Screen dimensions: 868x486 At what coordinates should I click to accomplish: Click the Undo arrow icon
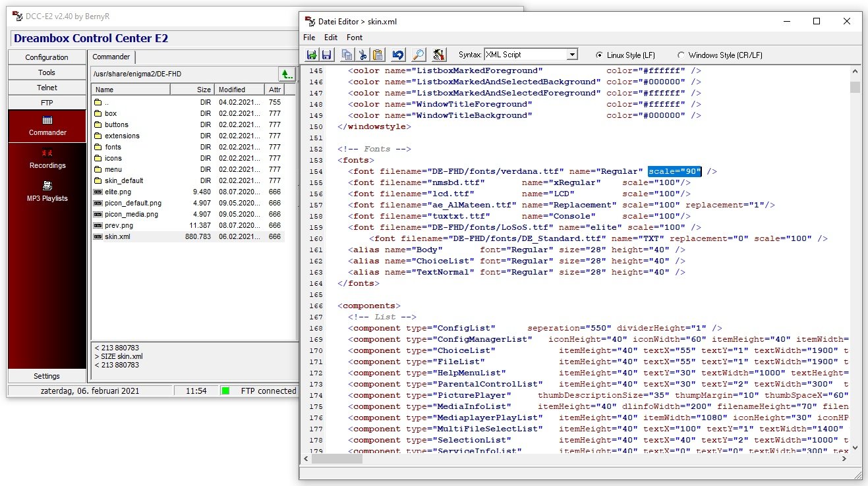pos(398,55)
